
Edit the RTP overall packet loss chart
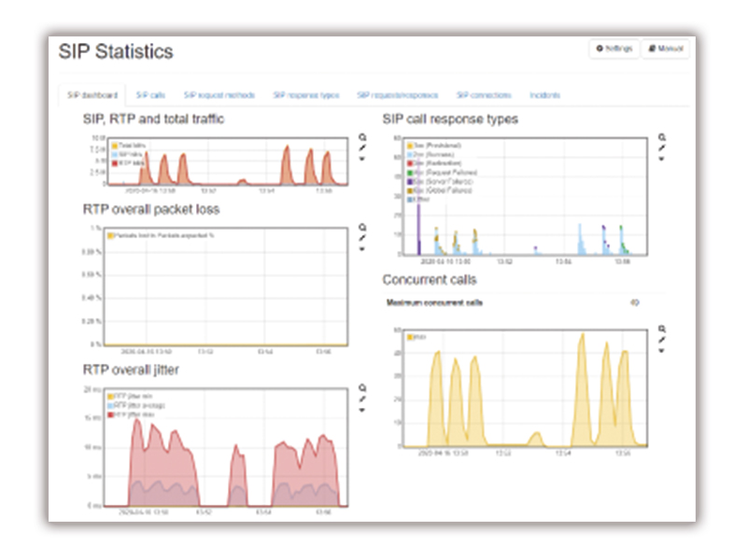(361, 238)
